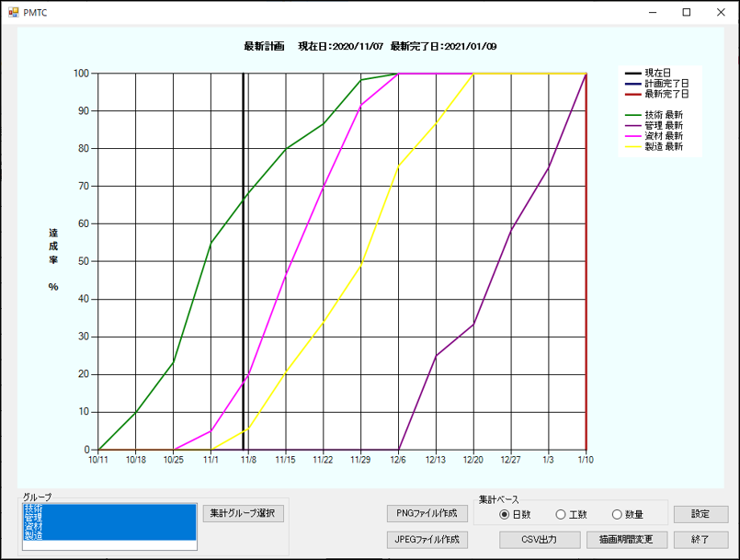Maximize the PMTC window

pyautogui.click(x=687, y=12)
